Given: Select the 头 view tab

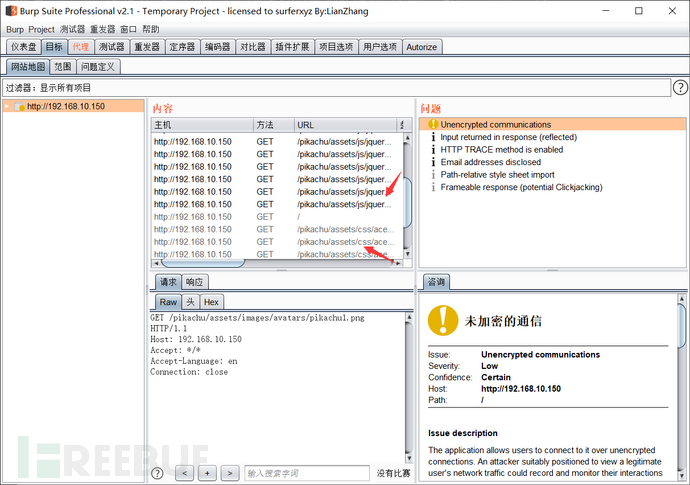Looking at the screenshot, I should tap(191, 302).
